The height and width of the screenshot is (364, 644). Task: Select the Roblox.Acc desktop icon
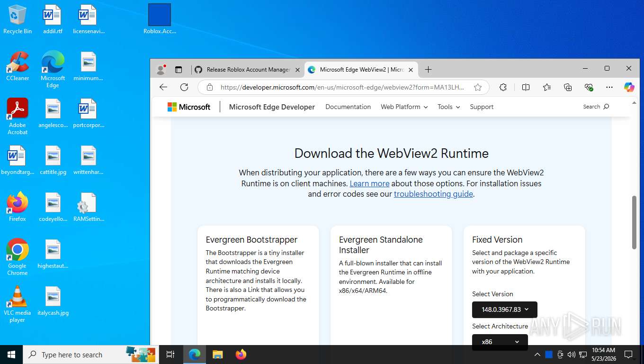(160, 19)
